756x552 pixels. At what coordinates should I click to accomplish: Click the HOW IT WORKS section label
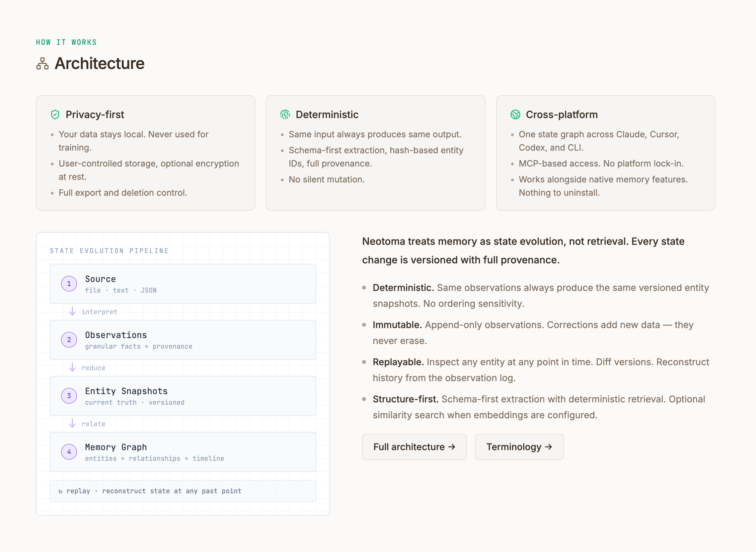coord(66,42)
